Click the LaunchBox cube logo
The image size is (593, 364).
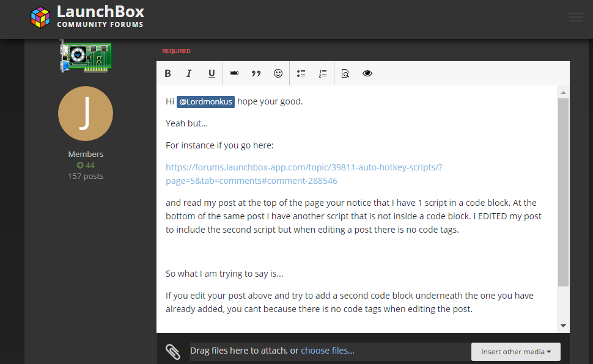[x=40, y=17]
